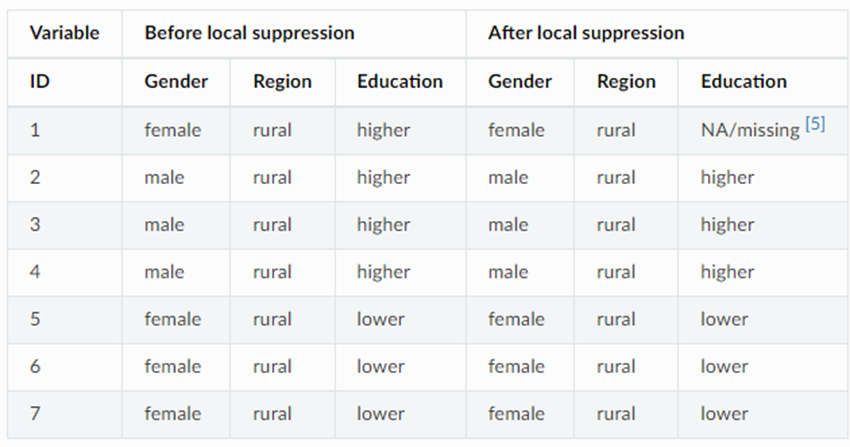The width and height of the screenshot is (850, 447).
Task: Select the 'Before local suppression' header
Action: tap(249, 33)
